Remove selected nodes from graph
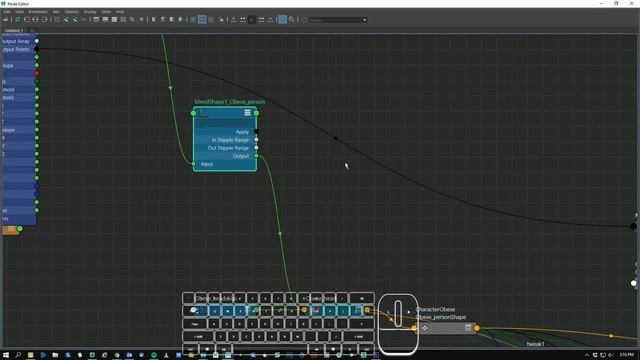 (x=75, y=20)
